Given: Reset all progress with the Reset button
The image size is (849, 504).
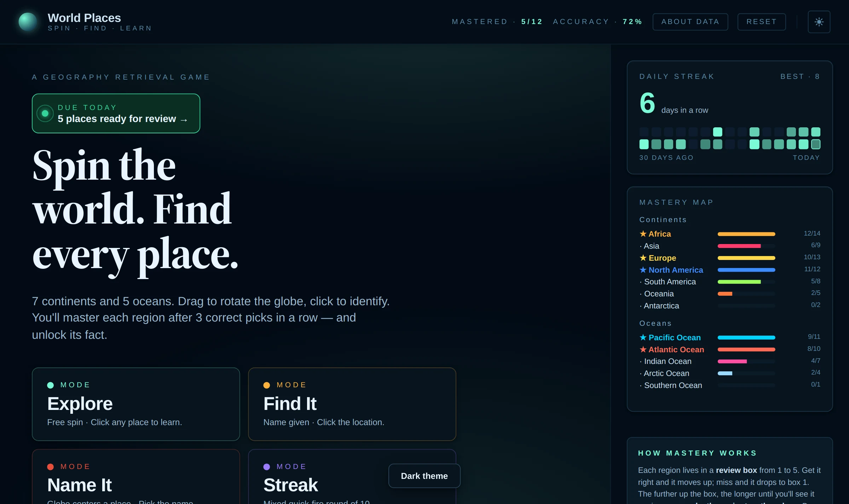Looking at the screenshot, I should (762, 22).
